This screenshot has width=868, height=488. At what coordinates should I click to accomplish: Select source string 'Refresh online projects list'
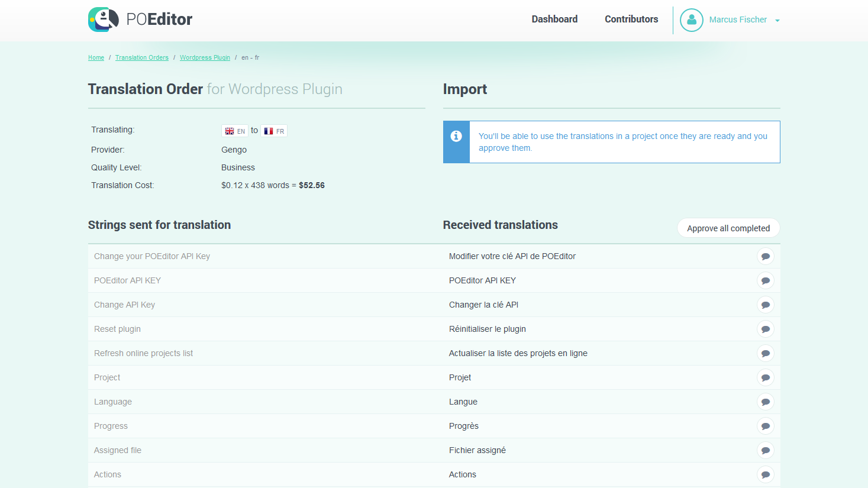pos(143,353)
